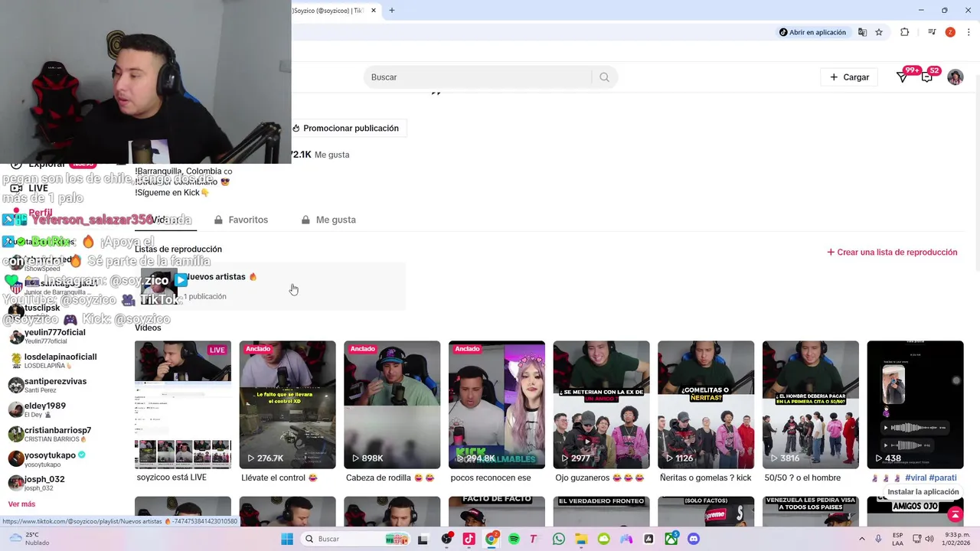The width and height of the screenshot is (980, 551).
Task: Open the LIVE section in sidebar
Action: coord(29,188)
